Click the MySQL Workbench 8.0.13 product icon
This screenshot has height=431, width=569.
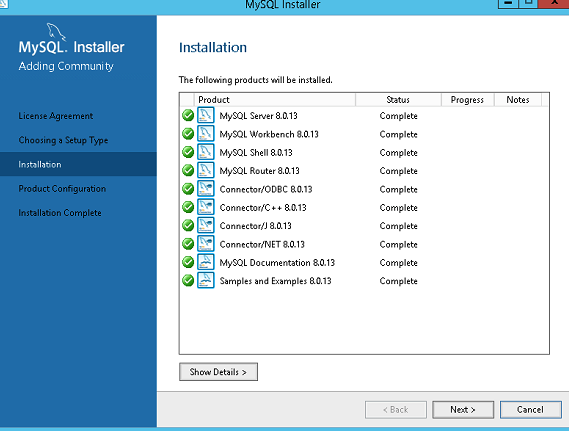click(x=206, y=134)
